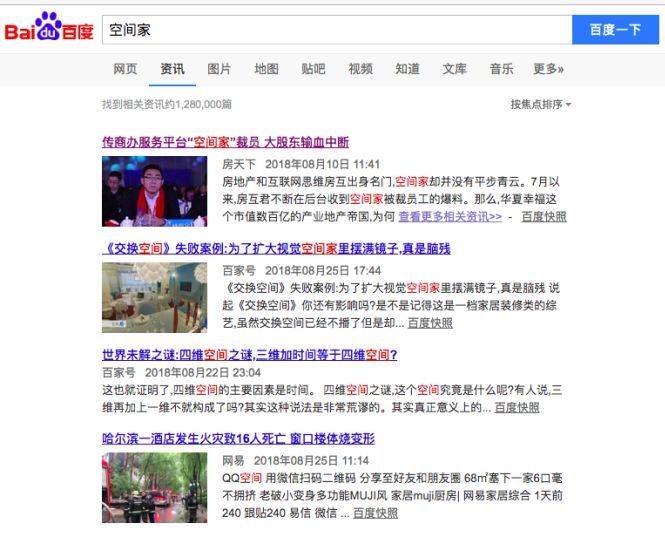Switch to the 知道 tab
Image resolution: width=665 pixels, height=537 pixels.
pyautogui.click(x=407, y=69)
